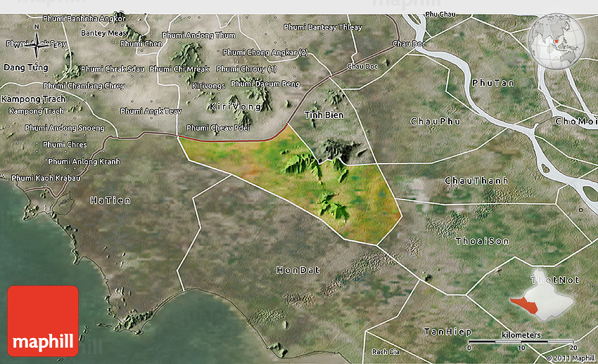Click the Dang Tung label
Screen dimensions: 598x364
tap(26, 67)
